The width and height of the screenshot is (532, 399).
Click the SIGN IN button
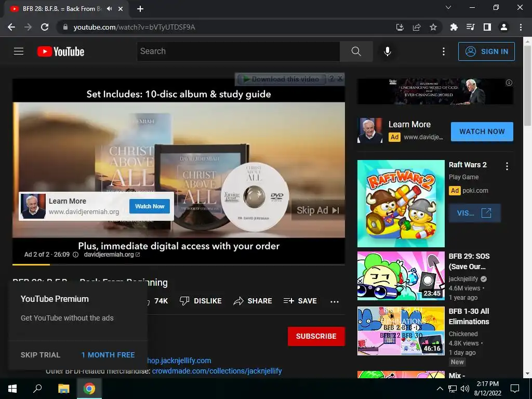click(486, 51)
